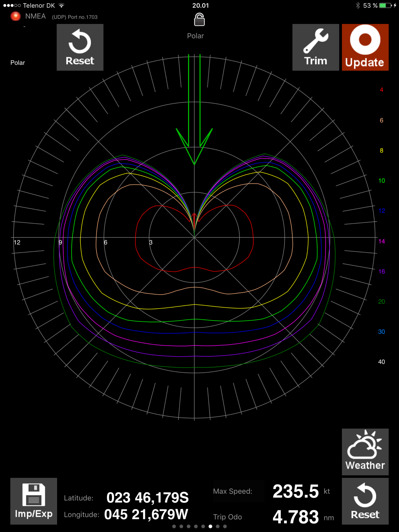Tap the 6 knot ring label
Screen dimensions: 399x532
click(x=105, y=242)
